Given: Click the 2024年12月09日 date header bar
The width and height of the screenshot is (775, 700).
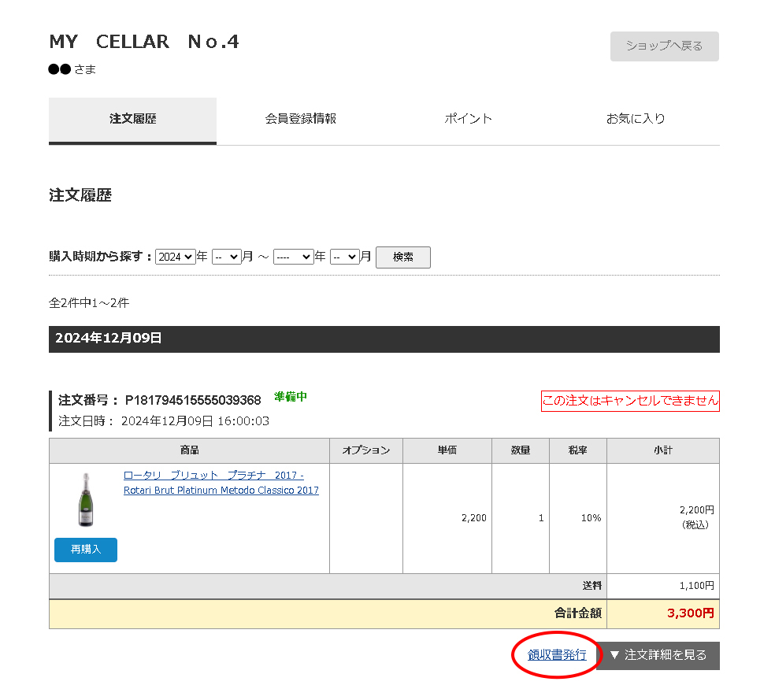Looking at the screenshot, I should [x=384, y=339].
